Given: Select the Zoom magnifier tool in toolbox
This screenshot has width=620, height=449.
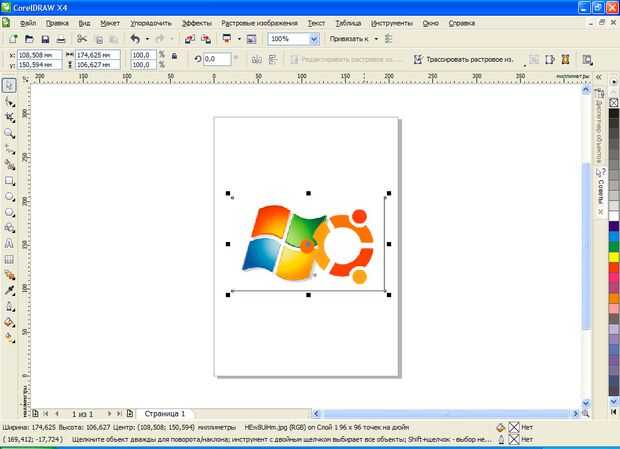Looking at the screenshot, I should 9,133.
